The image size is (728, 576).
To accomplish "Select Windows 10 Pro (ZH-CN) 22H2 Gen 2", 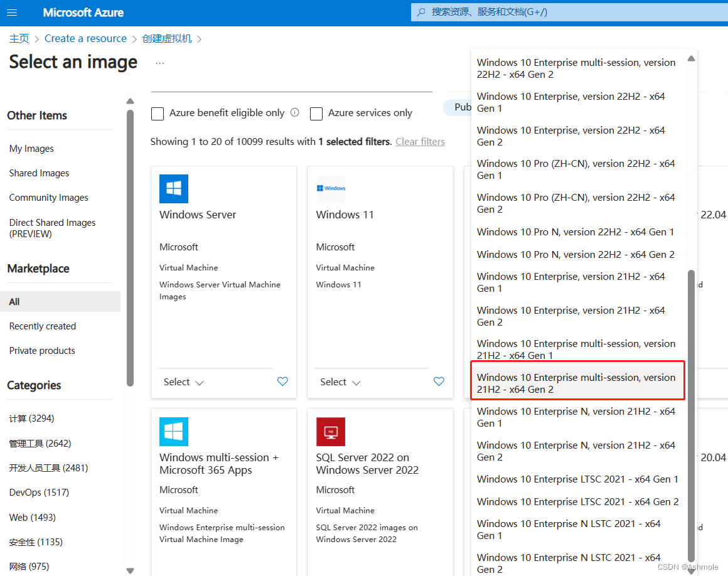I will (577, 203).
